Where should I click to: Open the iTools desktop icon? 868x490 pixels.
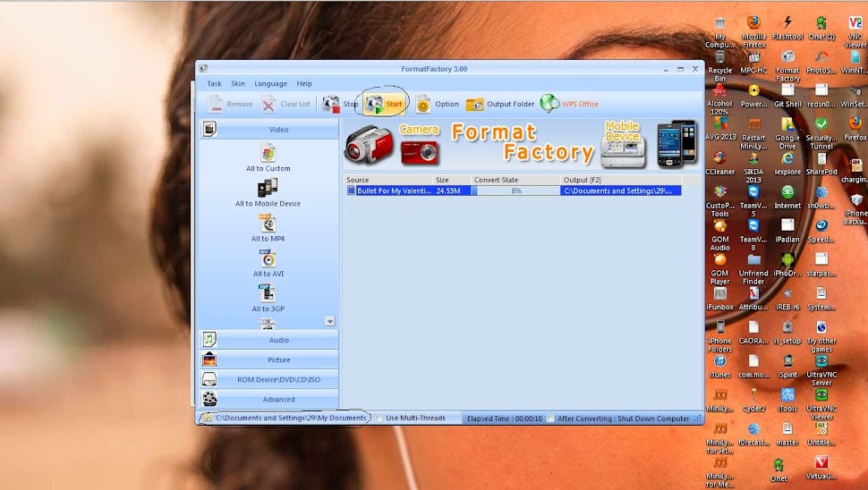tap(787, 400)
